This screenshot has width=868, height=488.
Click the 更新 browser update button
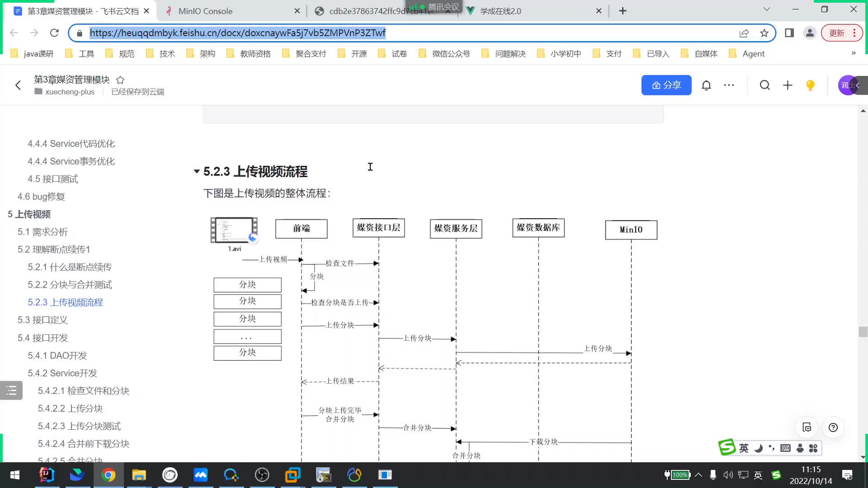click(x=842, y=33)
